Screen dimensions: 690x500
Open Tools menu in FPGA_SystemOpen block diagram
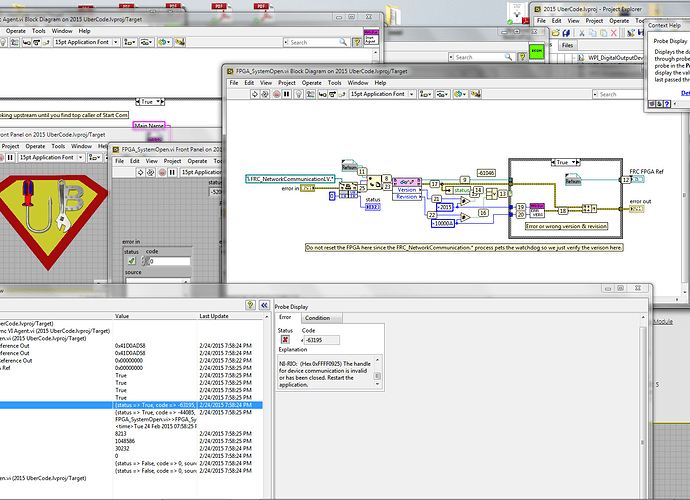point(334,83)
